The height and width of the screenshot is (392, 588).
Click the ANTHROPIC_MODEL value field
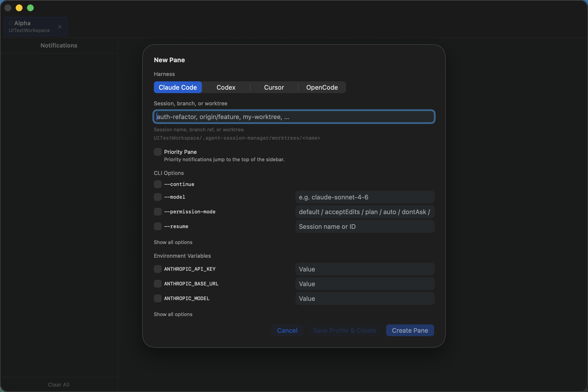(365, 298)
